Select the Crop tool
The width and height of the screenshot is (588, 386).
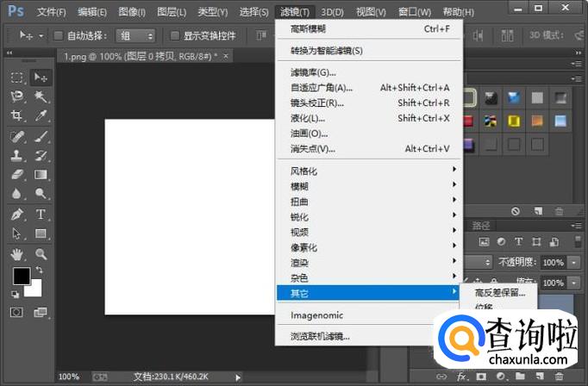click(17, 115)
